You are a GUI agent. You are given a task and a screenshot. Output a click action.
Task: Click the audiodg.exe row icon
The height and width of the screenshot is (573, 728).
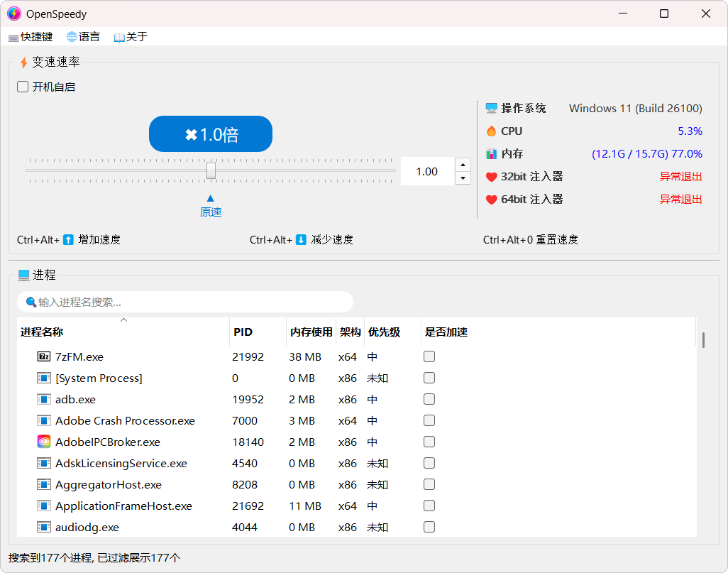(x=44, y=527)
